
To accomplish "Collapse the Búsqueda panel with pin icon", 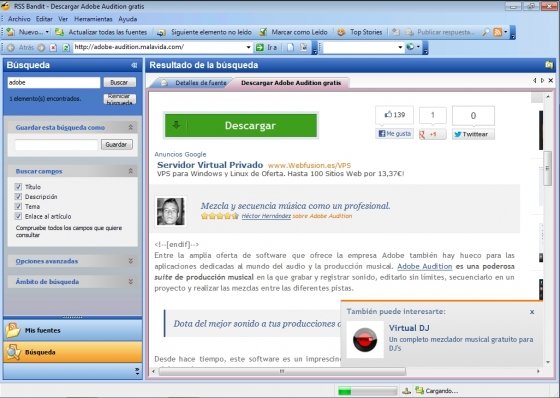I will pyautogui.click(x=134, y=65).
